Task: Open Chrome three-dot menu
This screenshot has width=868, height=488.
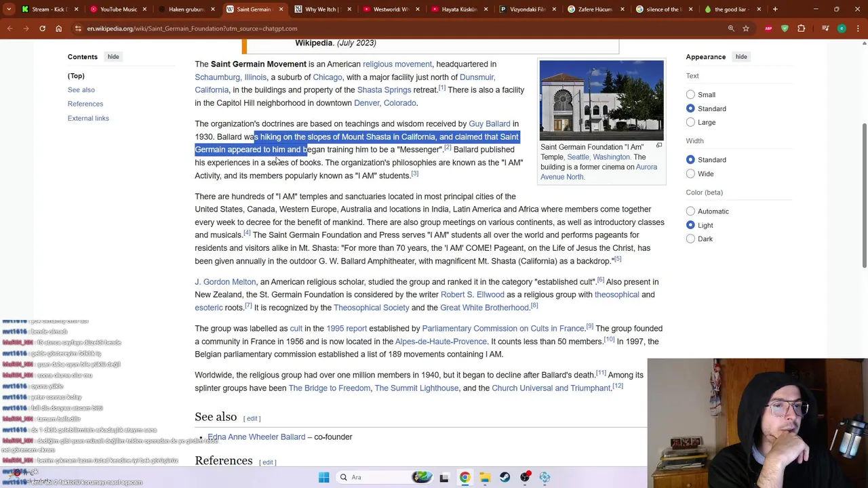Action: click(x=858, y=28)
